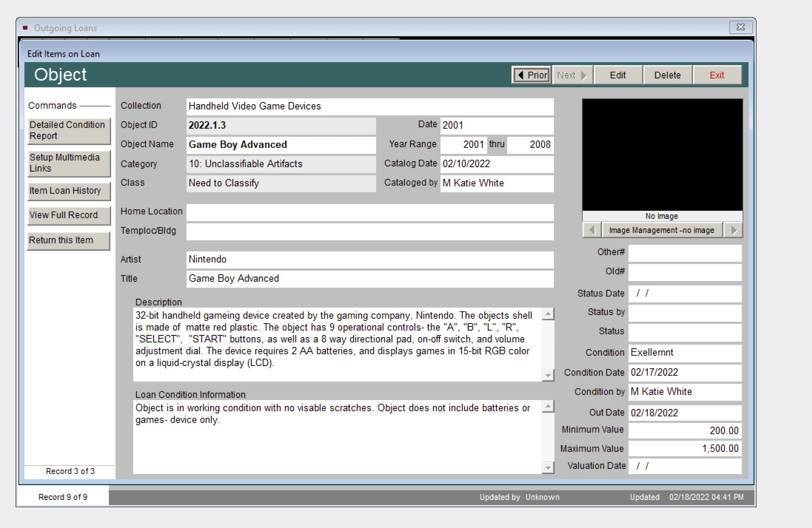The image size is (812, 528).
Task: Open Detailed Condition Report command
Action: pyautogui.click(x=69, y=130)
